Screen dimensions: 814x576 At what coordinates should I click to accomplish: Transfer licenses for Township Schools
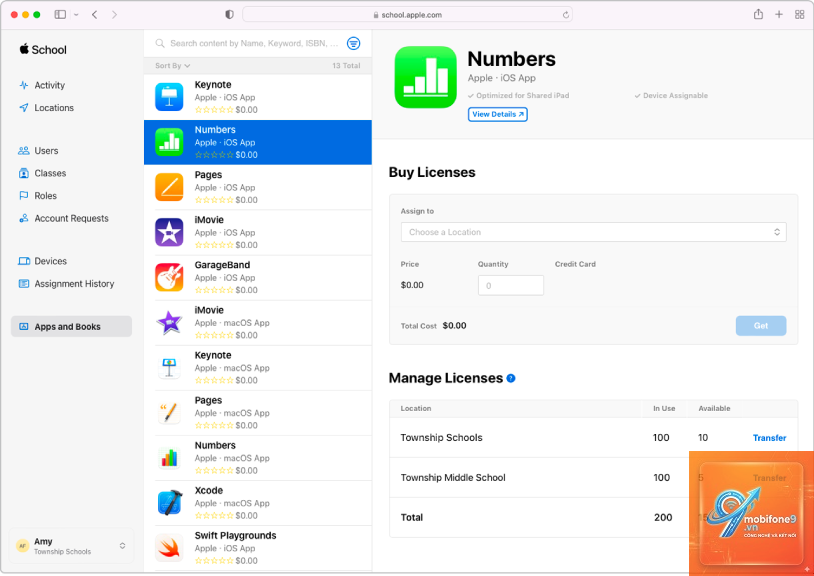[x=769, y=438]
